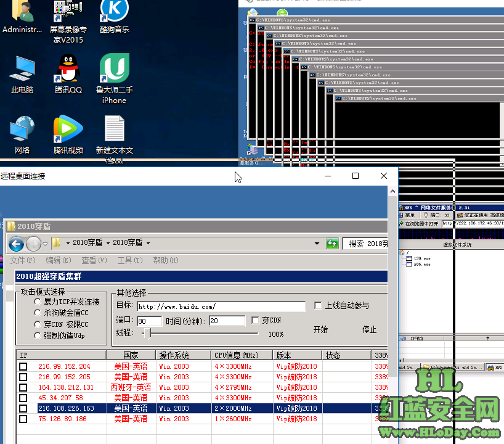504x444 pixels.
Task: Open history dropdown next to forward arrow
Action: click(46, 244)
